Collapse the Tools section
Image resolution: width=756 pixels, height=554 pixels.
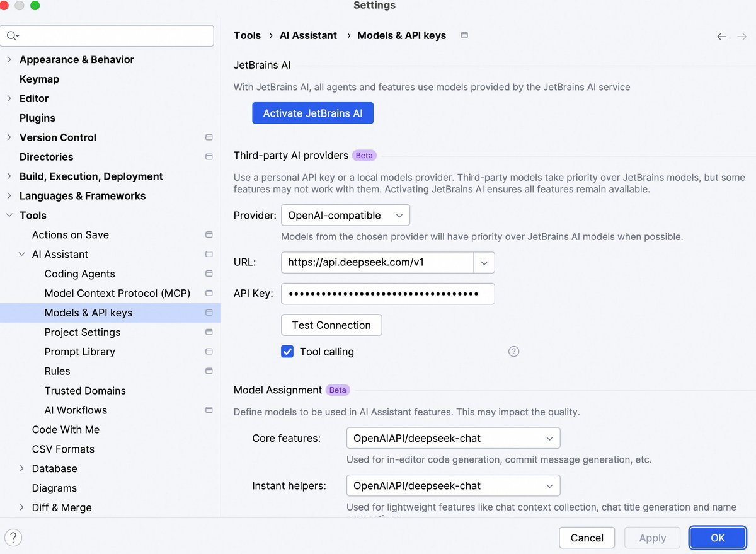pyautogui.click(x=9, y=216)
